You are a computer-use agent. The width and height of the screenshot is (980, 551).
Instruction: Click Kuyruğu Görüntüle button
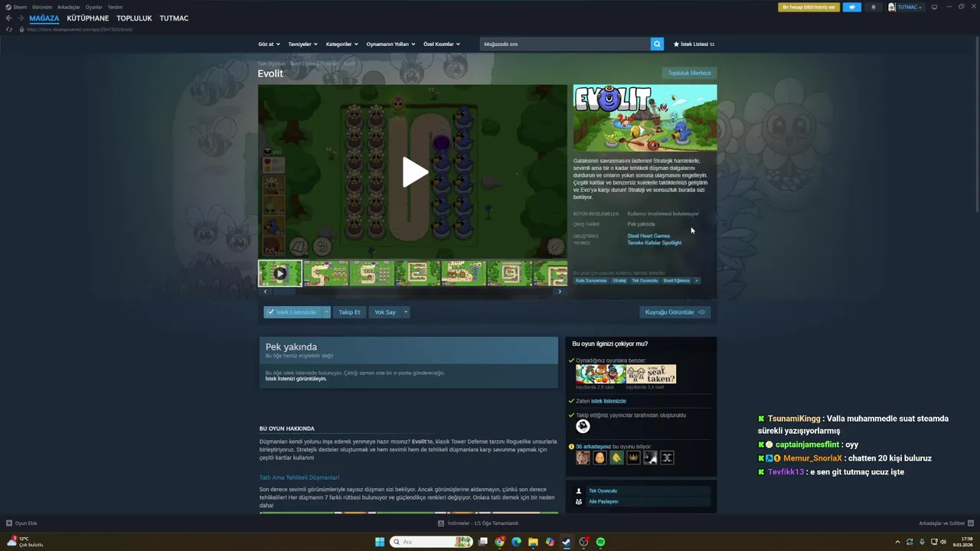click(x=675, y=312)
